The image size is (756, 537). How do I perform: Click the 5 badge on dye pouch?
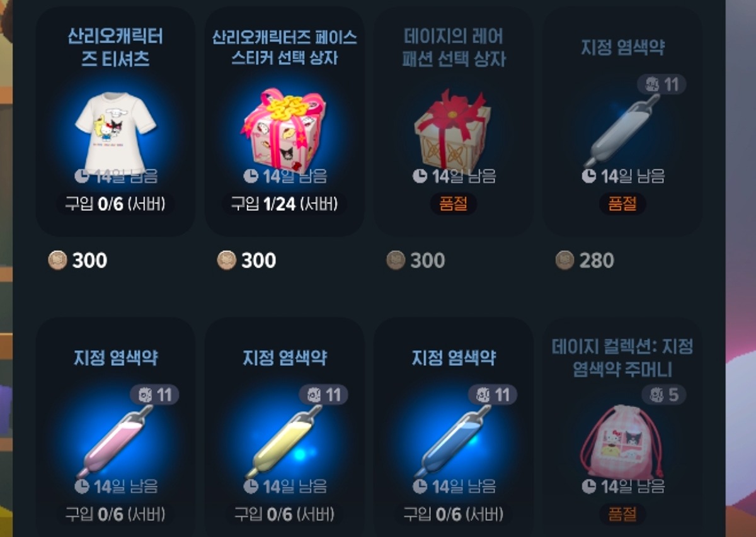pyautogui.click(x=664, y=395)
